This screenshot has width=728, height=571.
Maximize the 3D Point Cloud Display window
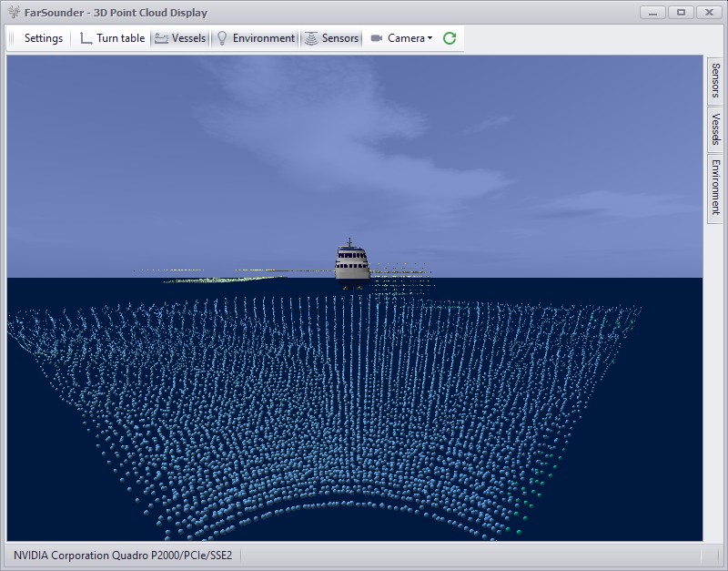coord(680,12)
